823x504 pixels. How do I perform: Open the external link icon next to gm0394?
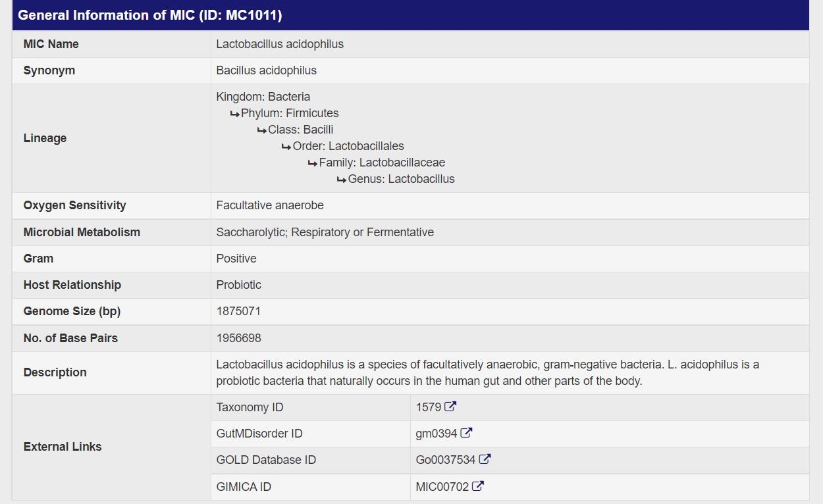point(466,433)
